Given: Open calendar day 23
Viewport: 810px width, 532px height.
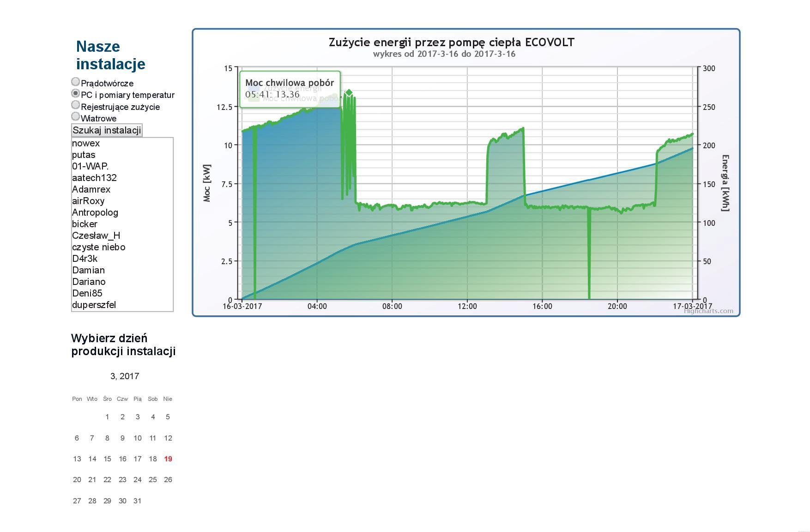Looking at the screenshot, I should pyautogui.click(x=122, y=480).
